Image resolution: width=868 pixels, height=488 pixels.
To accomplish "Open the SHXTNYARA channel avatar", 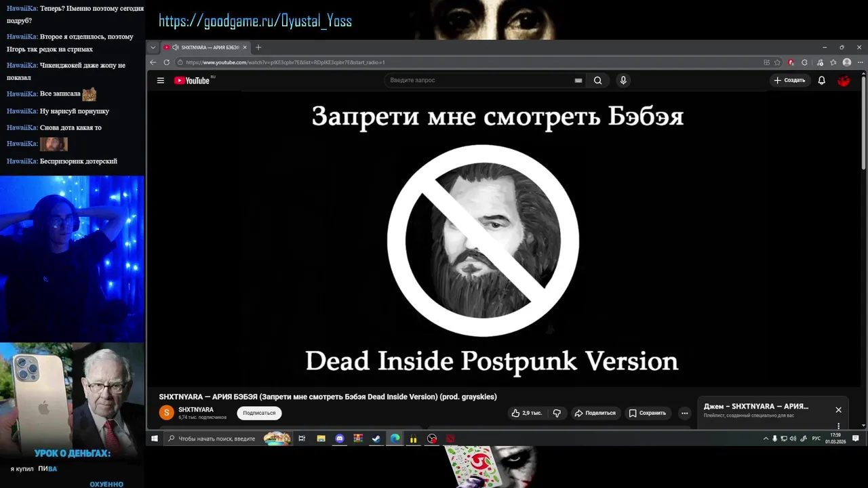I will [x=167, y=413].
